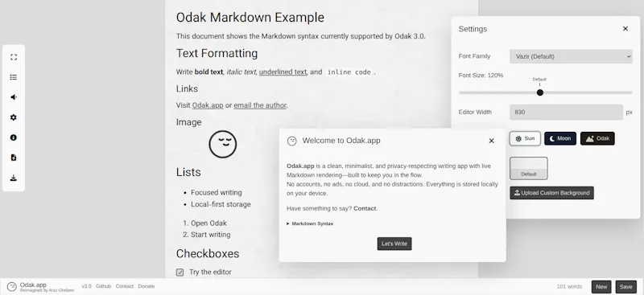The image size is (644, 295).
Task: Toggle sound with the speaker icon
Action: 14,97
